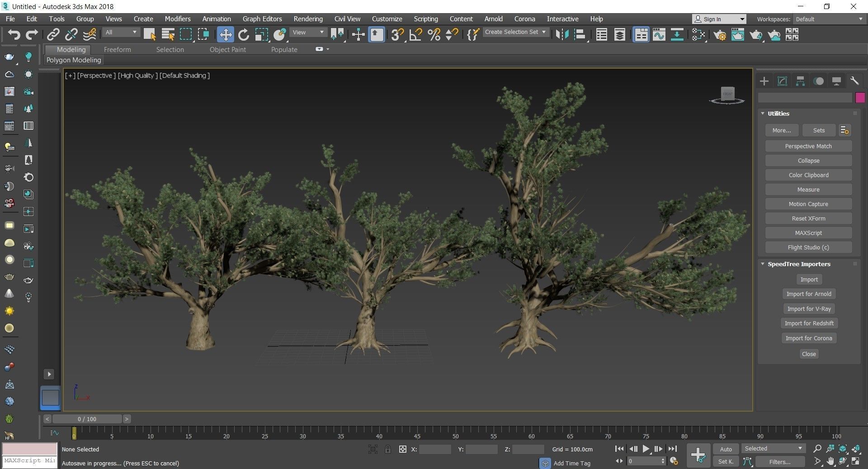The height and width of the screenshot is (469, 868).
Task: Click Import for Corona button
Action: 809,338
